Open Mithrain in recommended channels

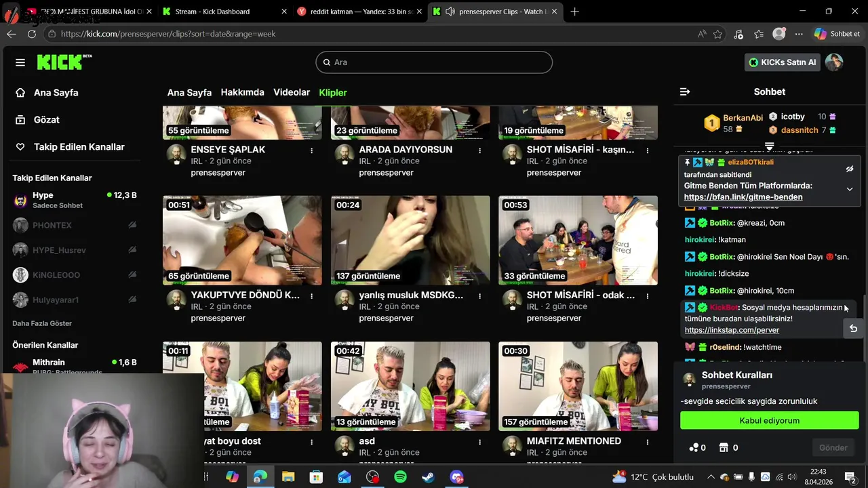tap(75, 366)
